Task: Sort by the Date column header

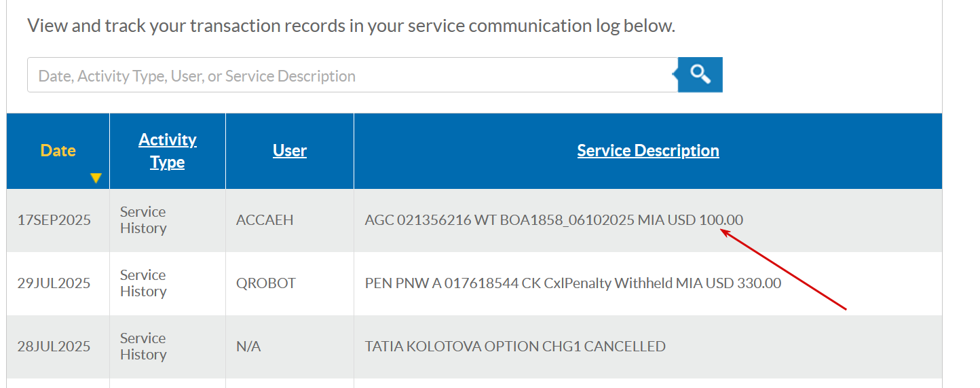Action: tap(58, 150)
